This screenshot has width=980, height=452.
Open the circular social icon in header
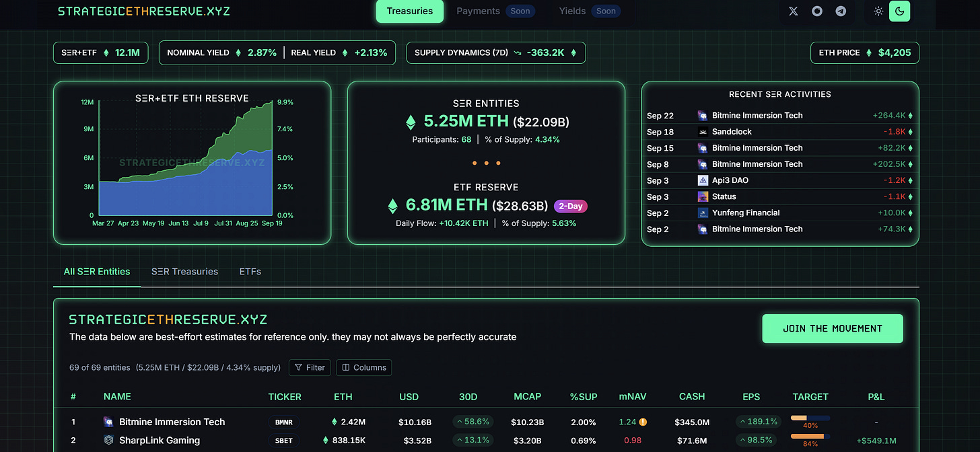[817, 11]
